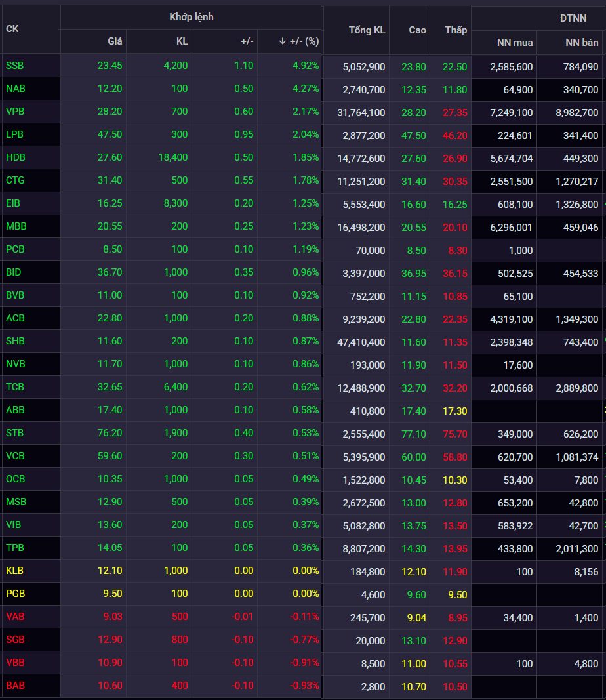Select the EIB stock ticker

pyautogui.click(x=13, y=203)
